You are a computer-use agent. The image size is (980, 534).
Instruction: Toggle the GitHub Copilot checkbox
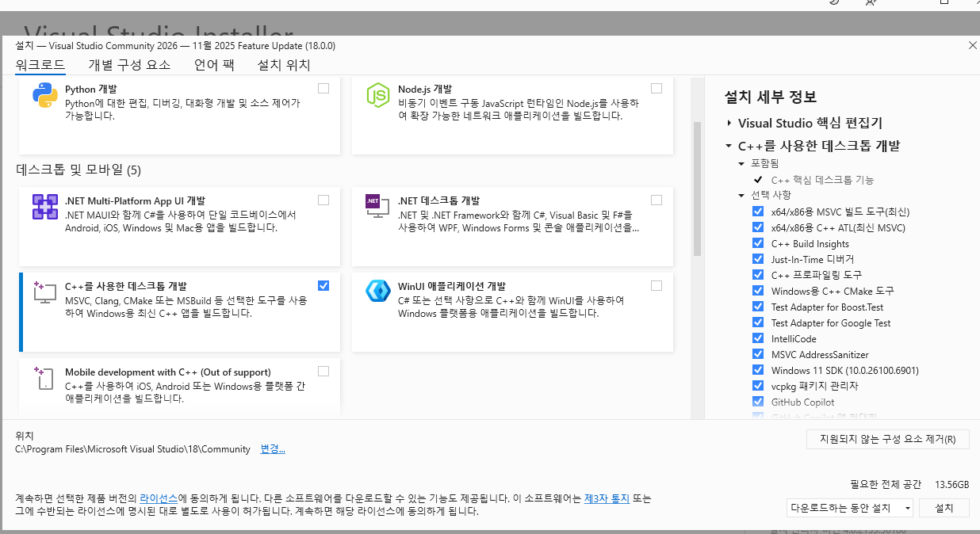[758, 402]
